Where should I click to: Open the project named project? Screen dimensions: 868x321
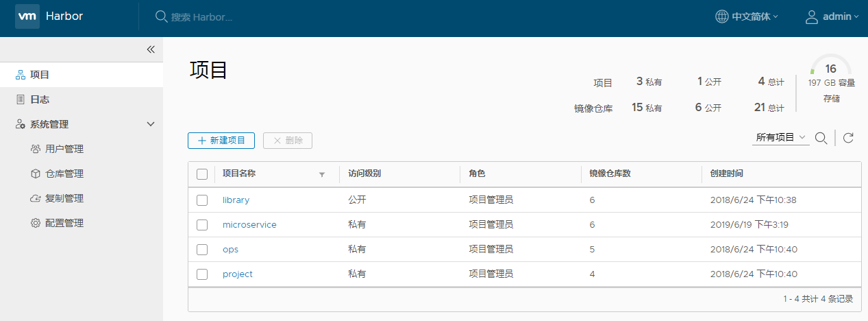[238, 274]
